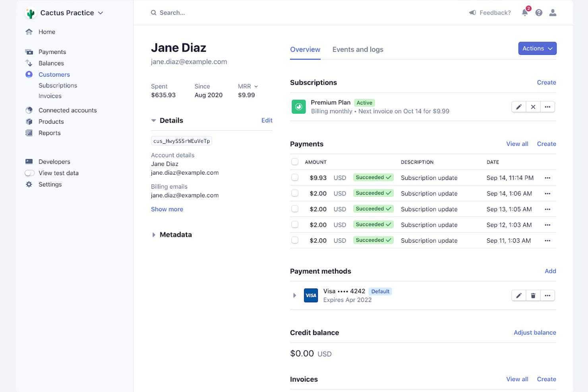Screen dimensions: 588x392
Task: Click Edit link in Details section
Action: coord(267,120)
